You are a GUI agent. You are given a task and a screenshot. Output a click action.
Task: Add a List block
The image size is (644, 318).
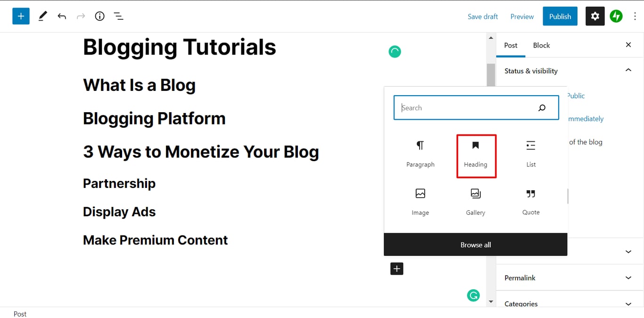[531, 153]
